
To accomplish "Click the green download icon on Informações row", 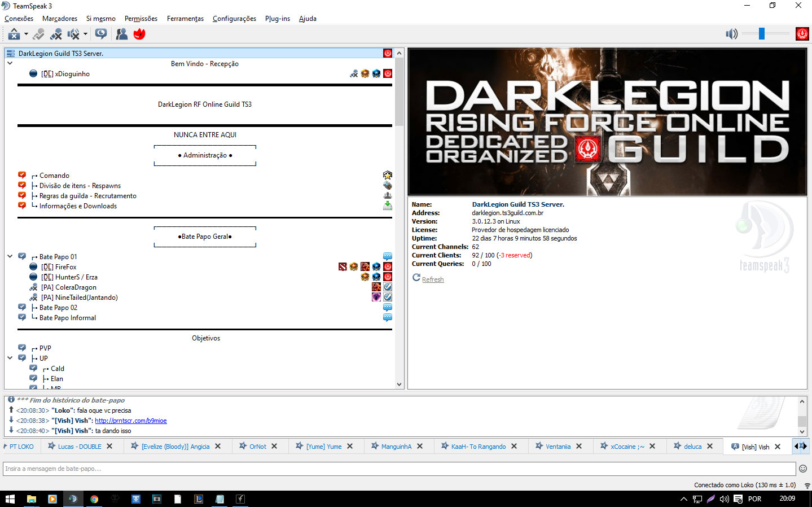I will (388, 206).
